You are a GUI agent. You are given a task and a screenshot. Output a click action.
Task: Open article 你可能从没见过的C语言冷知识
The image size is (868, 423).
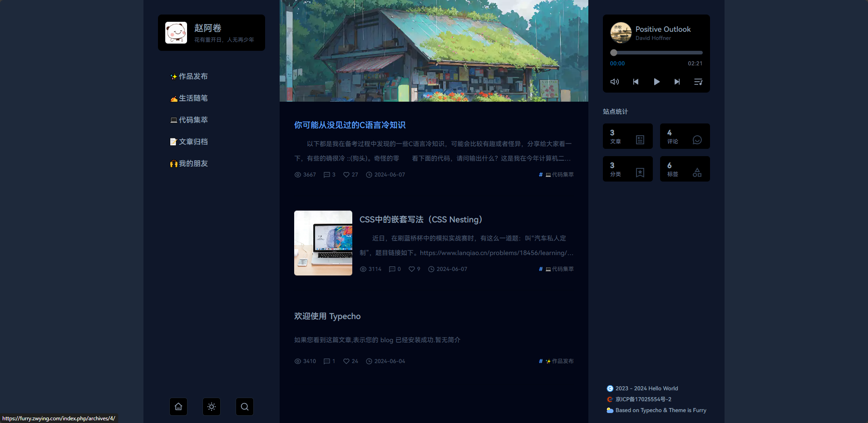(x=350, y=125)
